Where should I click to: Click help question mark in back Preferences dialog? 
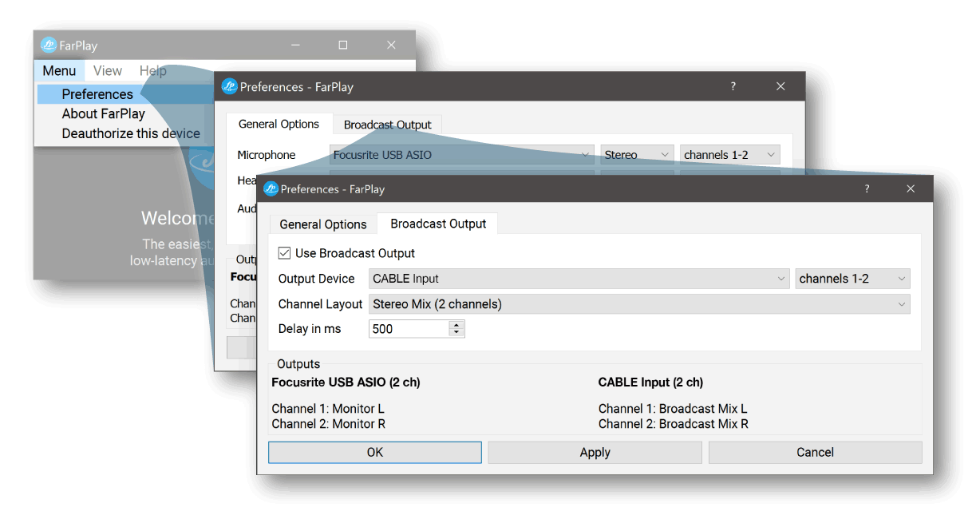(x=733, y=87)
